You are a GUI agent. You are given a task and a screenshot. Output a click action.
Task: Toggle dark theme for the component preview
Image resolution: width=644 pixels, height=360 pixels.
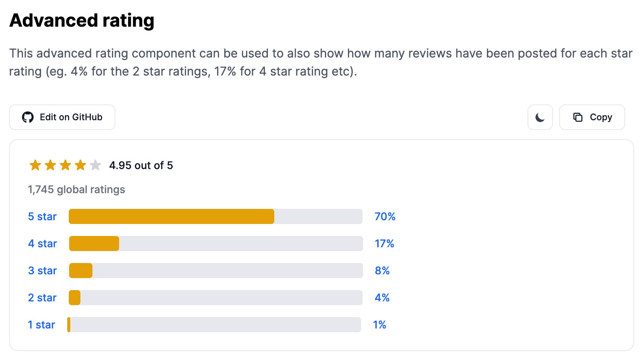540,117
